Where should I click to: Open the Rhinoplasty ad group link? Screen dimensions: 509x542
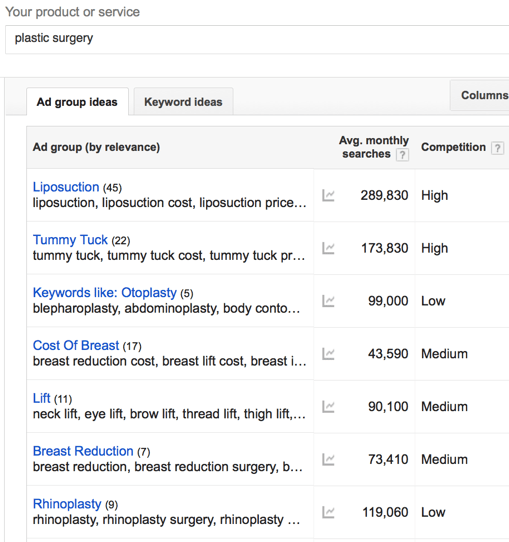pyautogui.click(x=67, y=504)
